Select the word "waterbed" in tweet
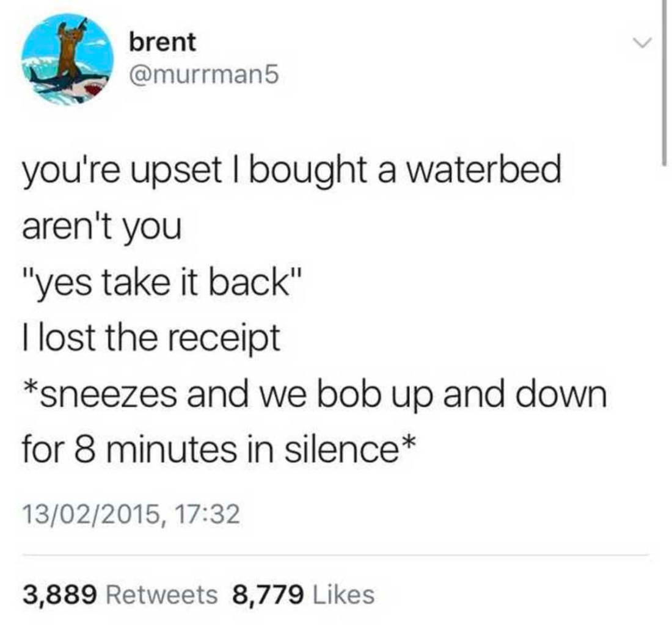 pos(483,169)
